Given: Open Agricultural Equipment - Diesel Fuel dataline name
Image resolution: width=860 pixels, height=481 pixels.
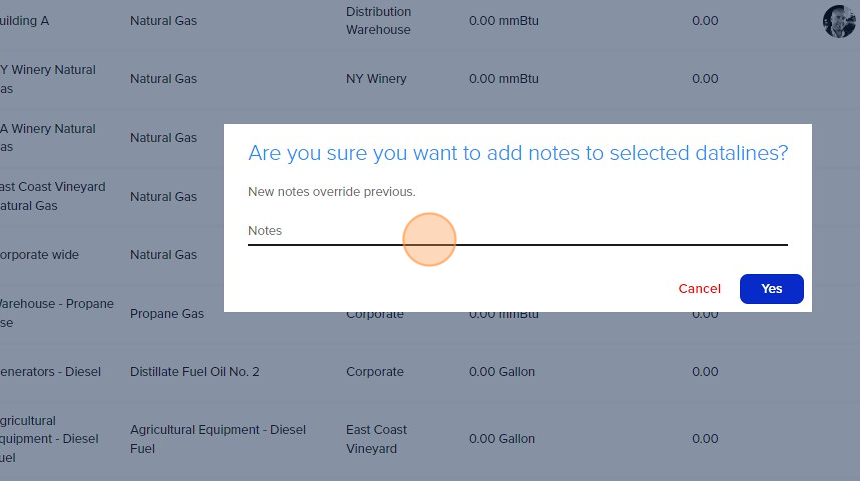Looking at the screenshot, I should pyautogui.click(x=49, y=439).
